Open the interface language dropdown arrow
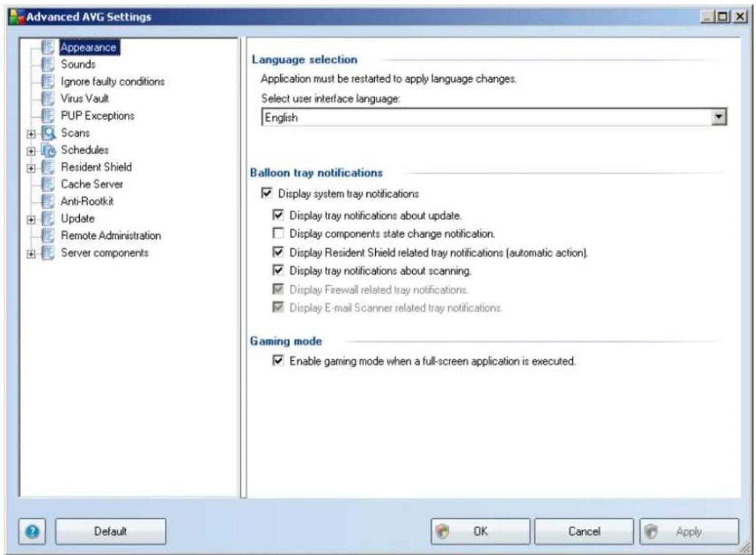 [719, 117]
